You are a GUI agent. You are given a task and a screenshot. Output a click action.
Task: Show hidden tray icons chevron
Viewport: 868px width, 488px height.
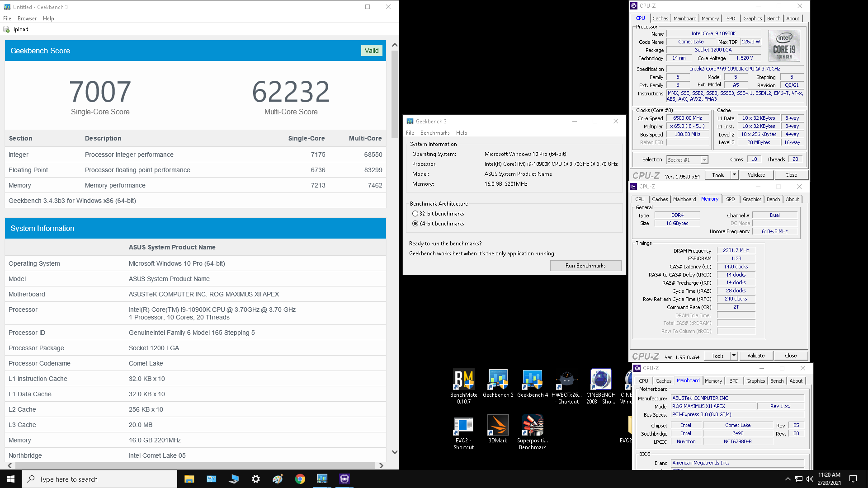coord(788,479)
